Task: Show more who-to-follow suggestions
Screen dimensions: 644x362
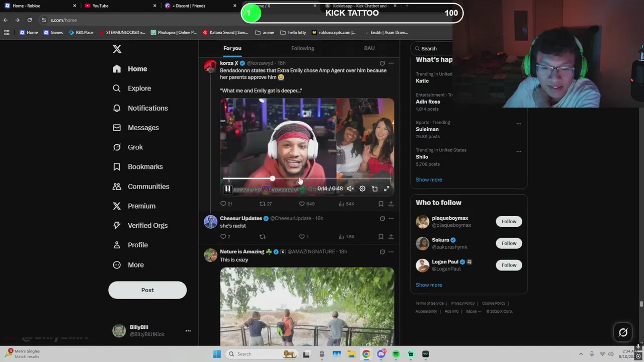Action: [x=429, y=285]
